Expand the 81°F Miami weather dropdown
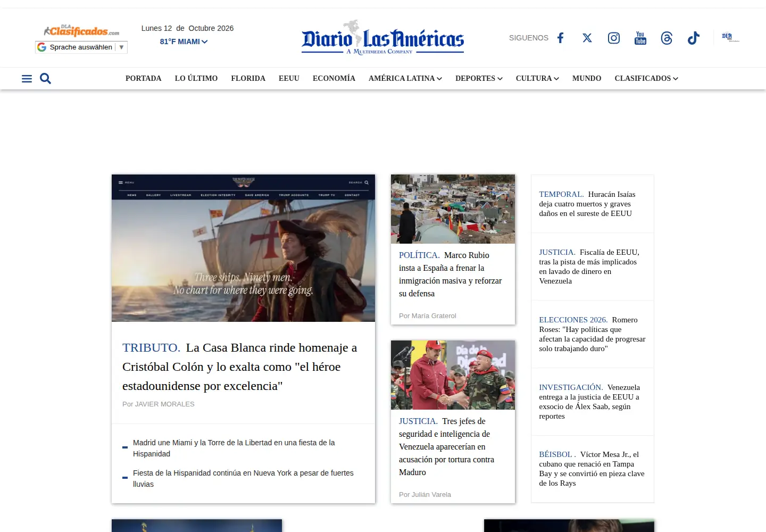The image size is (766, 532). [184, 41]
